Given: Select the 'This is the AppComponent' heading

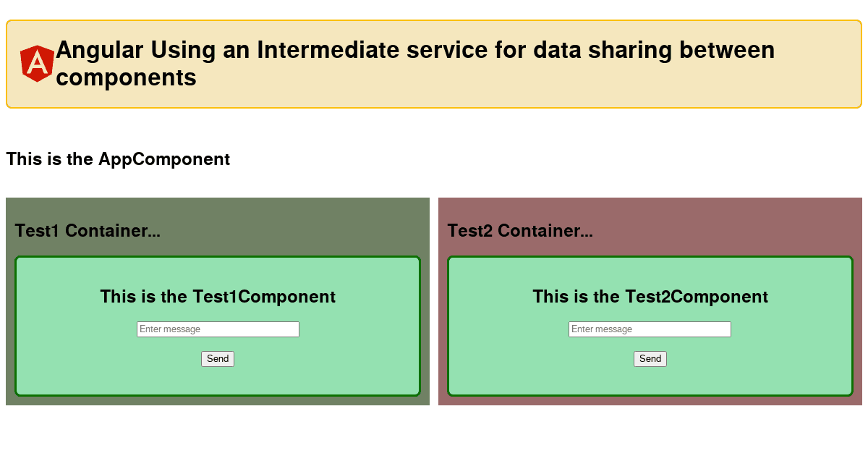Looking at the screenshot, I should (x=118, y=159).
